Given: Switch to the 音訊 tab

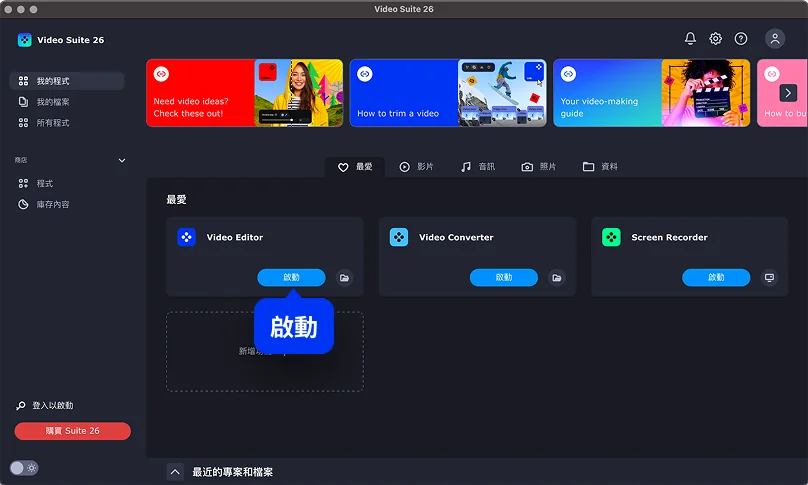Looking at the screenshot, I should (x=478, y=167).
